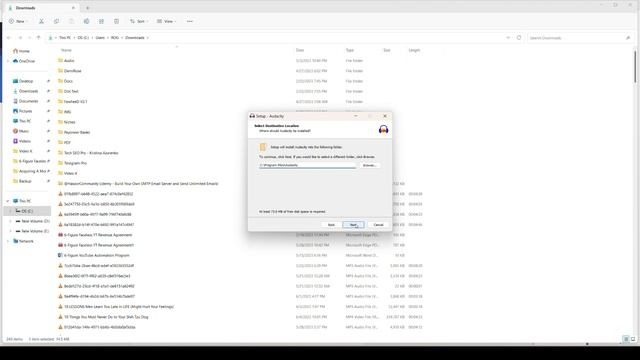The width and height of the screenshot is (640, 360).
Task: Click the Share icon in Explorer toolbar
Action: tap(101, 21)
